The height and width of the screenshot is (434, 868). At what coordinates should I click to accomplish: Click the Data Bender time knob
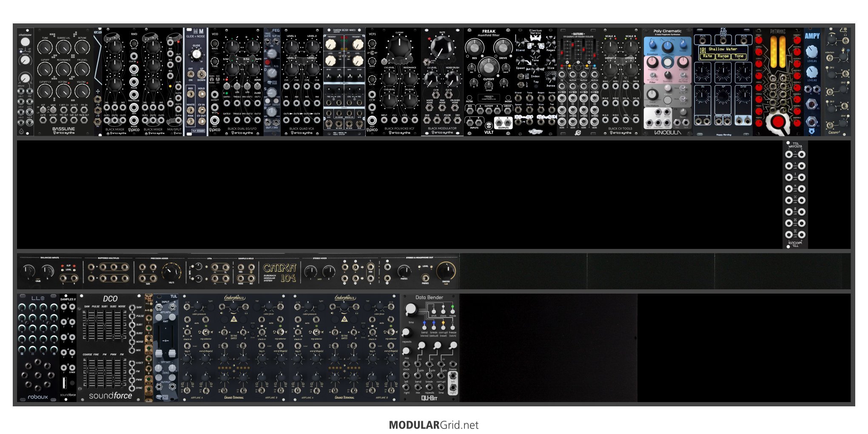click(x=411, y=310)
